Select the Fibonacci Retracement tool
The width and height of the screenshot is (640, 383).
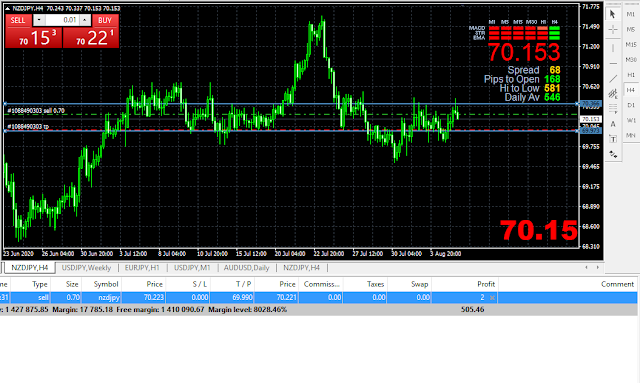(613, 109)
